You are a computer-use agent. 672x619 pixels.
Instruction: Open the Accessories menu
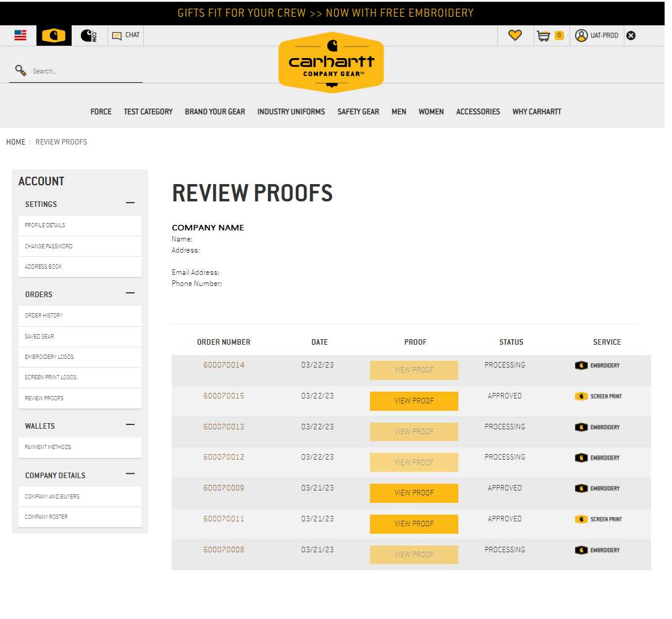(478, 111)
